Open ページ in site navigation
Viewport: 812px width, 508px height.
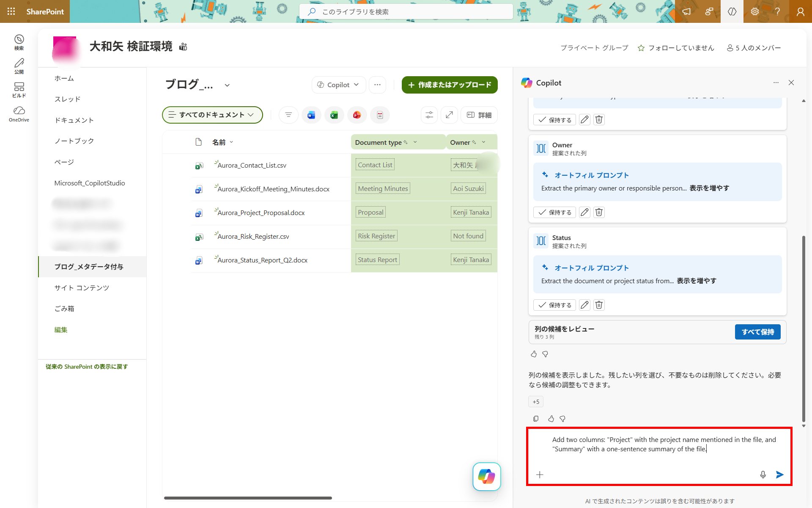point(64,162)
